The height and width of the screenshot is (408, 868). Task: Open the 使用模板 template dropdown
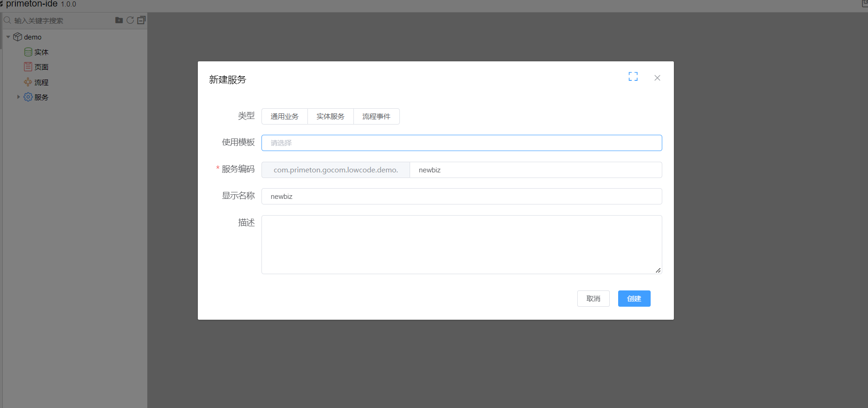tap(461, 143)
